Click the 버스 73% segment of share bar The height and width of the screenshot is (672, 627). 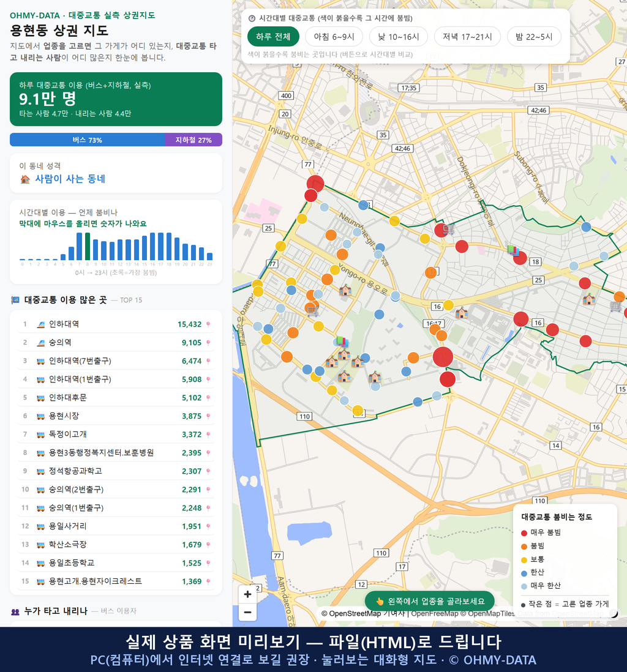coord(87,140)
